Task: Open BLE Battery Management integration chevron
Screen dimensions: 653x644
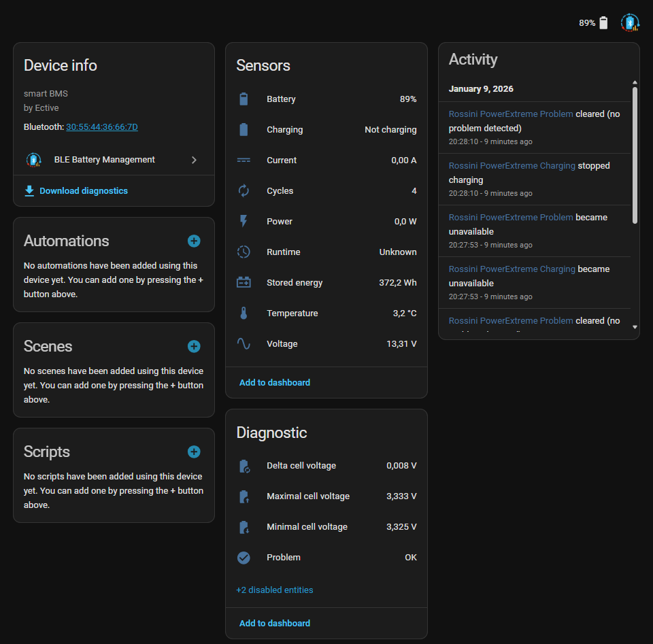Action: (194, 160)
